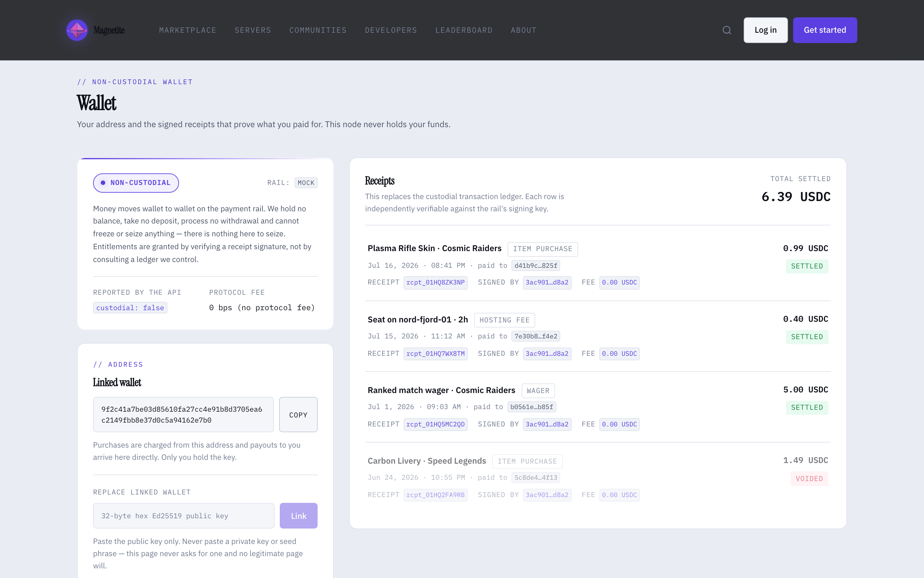The height and width of the screenshot is (578, 924).
Task: Open receipt rcpt_01HQ5MC2QD
Action: 435,424
